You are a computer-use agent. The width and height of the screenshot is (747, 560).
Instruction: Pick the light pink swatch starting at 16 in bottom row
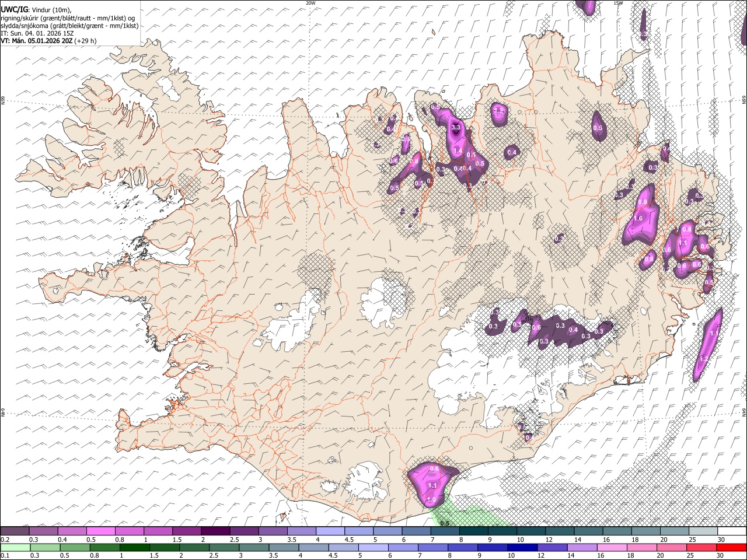point(612,547)
